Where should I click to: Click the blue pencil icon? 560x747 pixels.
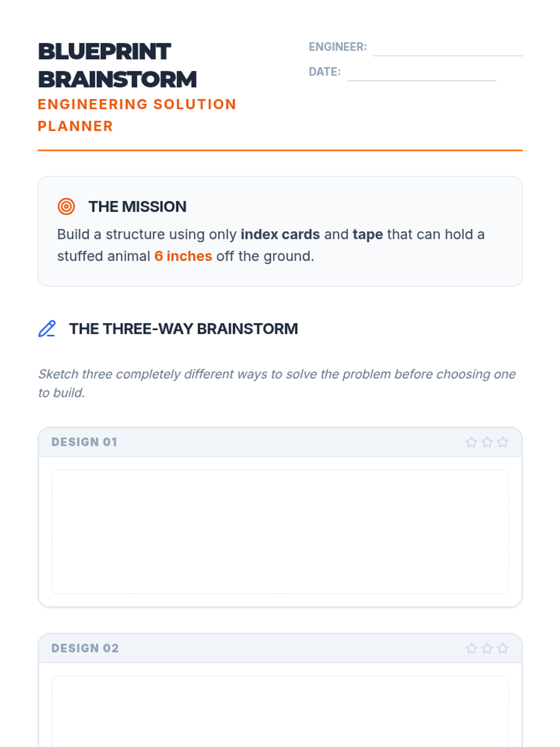point(47,329)
